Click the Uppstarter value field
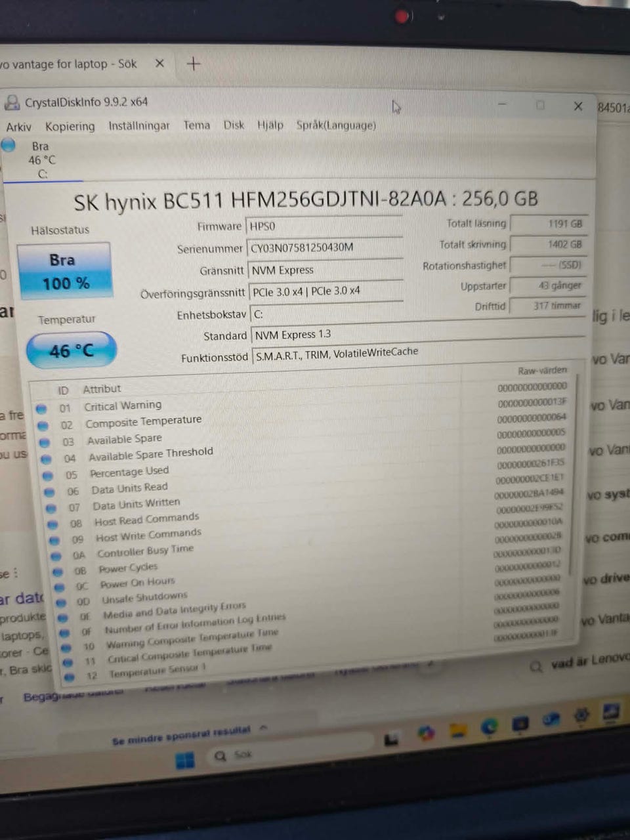Image resolution: width=630 pixels, height=840 pixels. (548, 285)
